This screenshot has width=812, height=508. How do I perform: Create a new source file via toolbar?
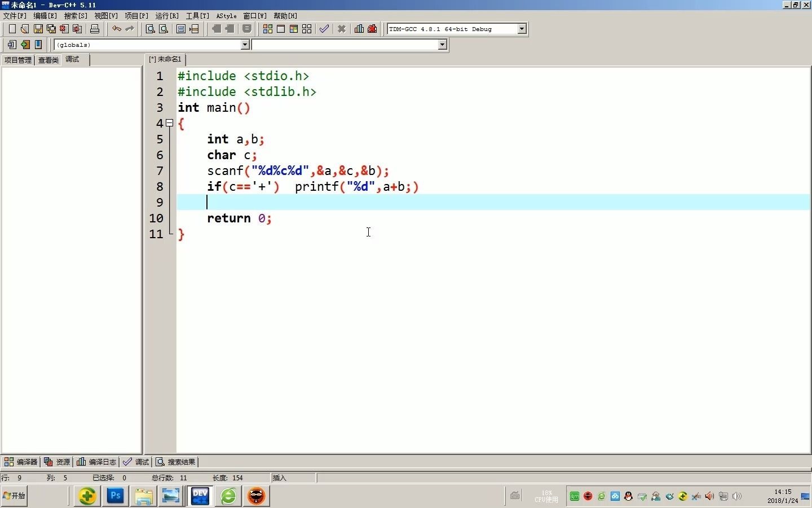click(x=12, y=29)
